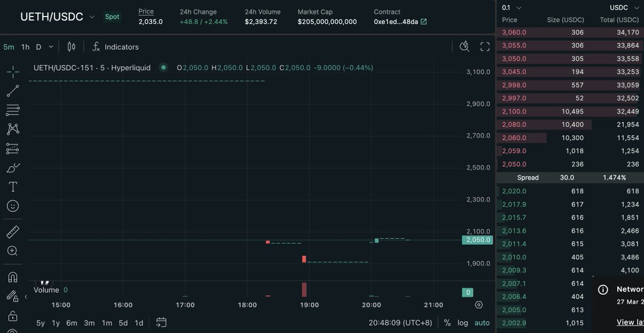The image size is (644, 333).
Task: Open chart settings gear
Action: [x=479, y=304]
